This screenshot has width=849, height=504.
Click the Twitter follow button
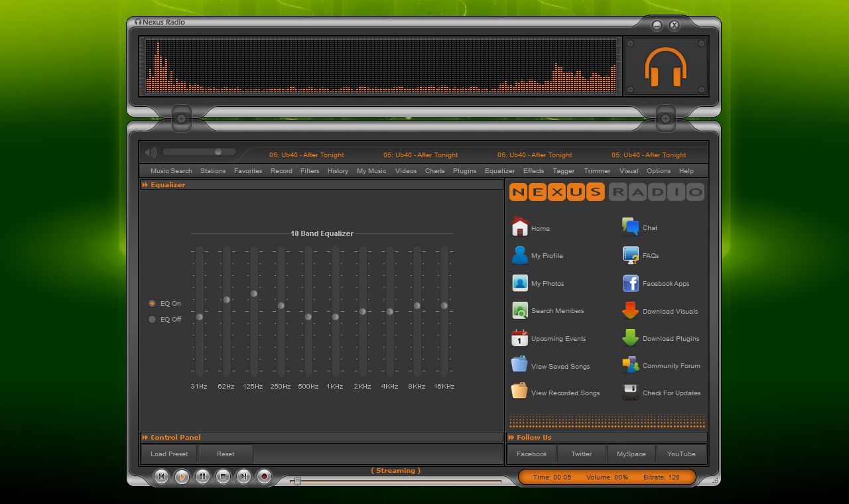pos(582,454)
